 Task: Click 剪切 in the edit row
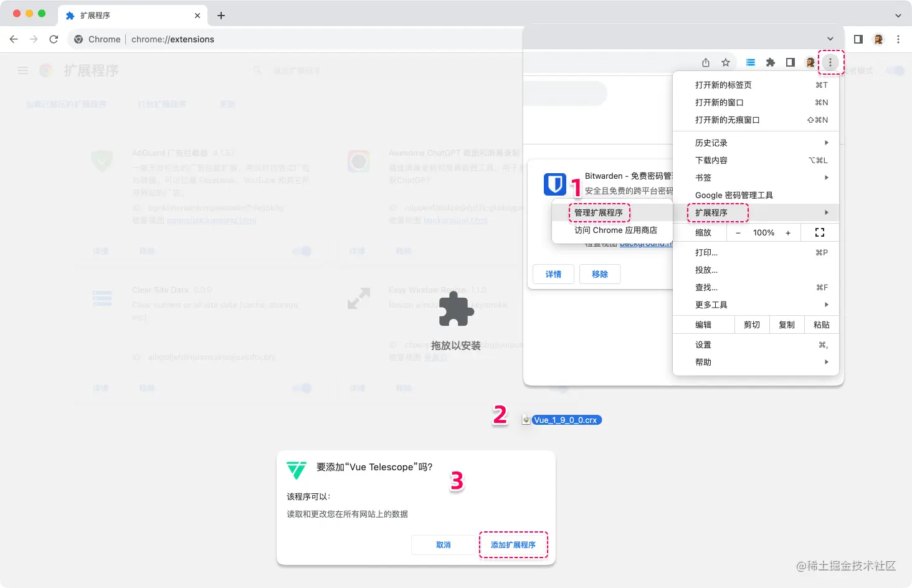752,325
